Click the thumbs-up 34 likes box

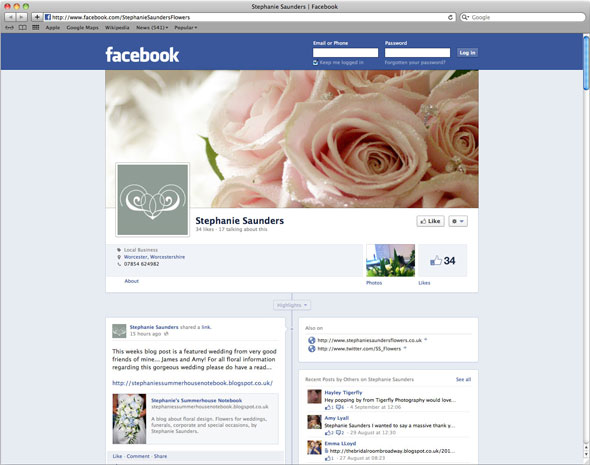click(x=442, y=261)
